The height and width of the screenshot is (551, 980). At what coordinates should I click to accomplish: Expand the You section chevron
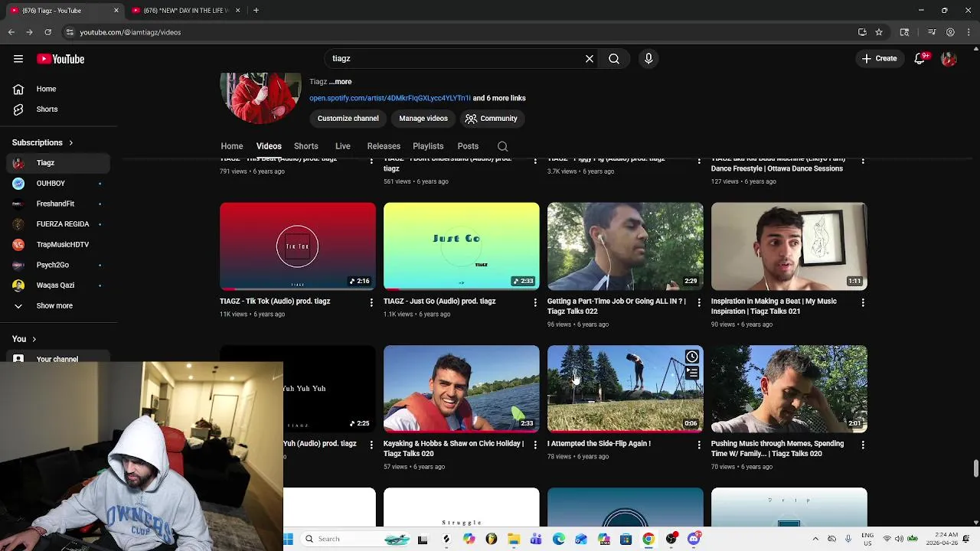[x=34, y=339]
